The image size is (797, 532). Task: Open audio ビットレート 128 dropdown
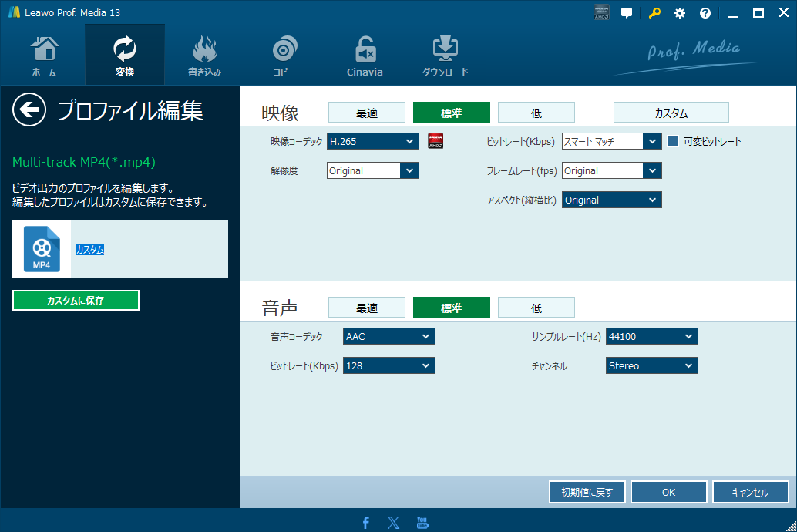[389, 365]
